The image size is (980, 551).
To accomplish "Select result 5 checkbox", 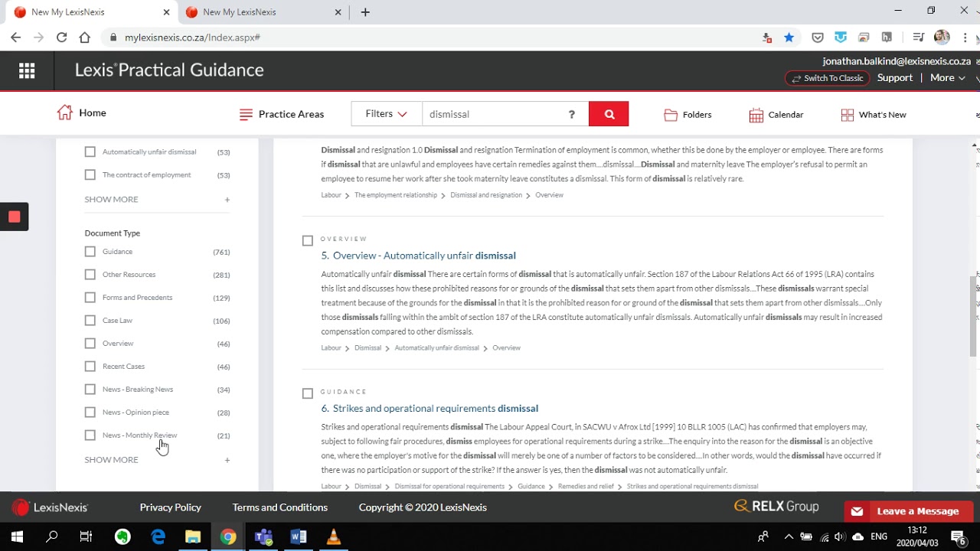I will point(308,240).
